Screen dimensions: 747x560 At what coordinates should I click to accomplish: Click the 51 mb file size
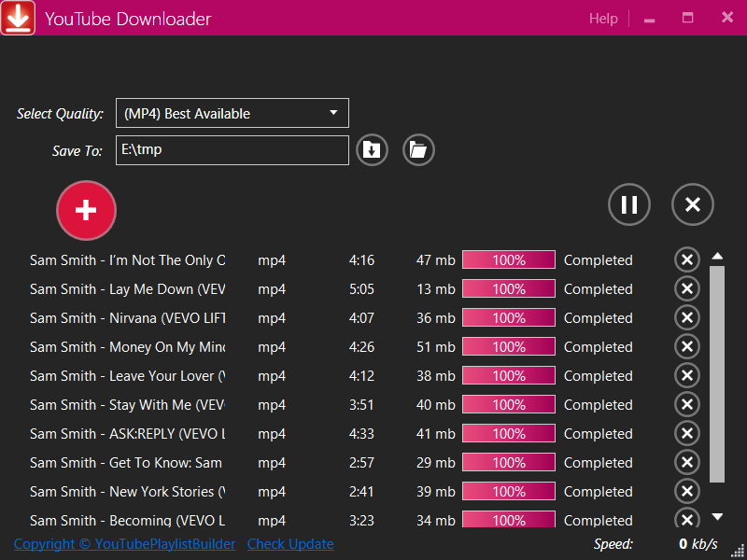pyautogui.click(x=435, y=347)
